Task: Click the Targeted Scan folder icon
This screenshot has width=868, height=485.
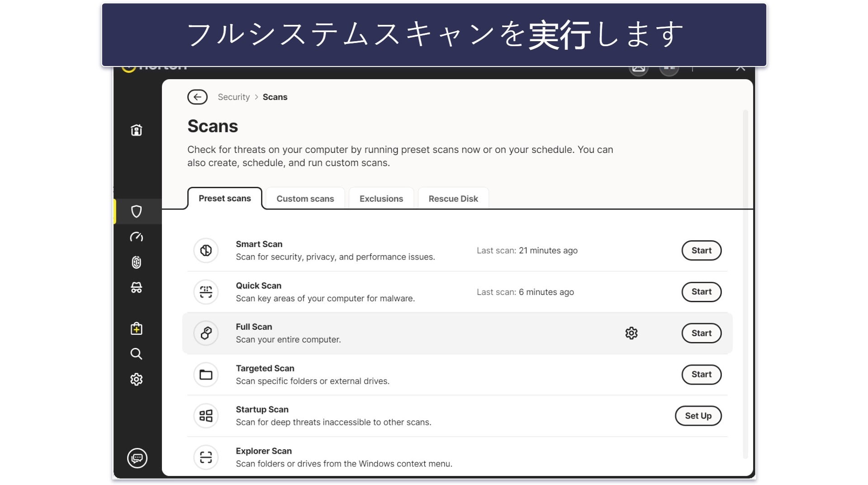Action: [x=206, y=375]
